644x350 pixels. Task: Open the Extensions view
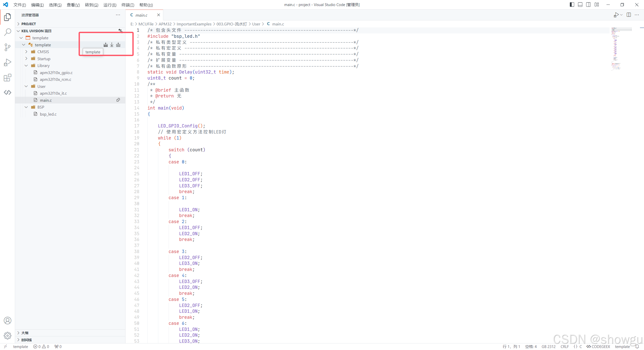pyautogui.click(x=8, y=78)
